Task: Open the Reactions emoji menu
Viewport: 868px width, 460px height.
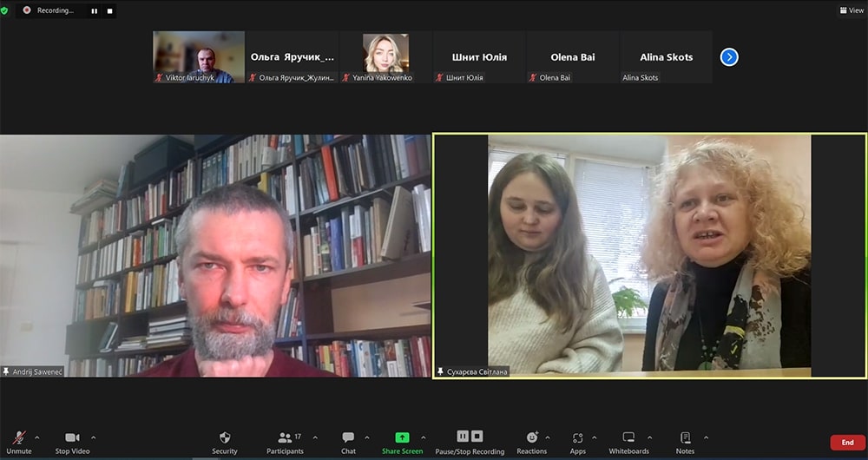Action: pyautogui.click(x=531, y=442)
